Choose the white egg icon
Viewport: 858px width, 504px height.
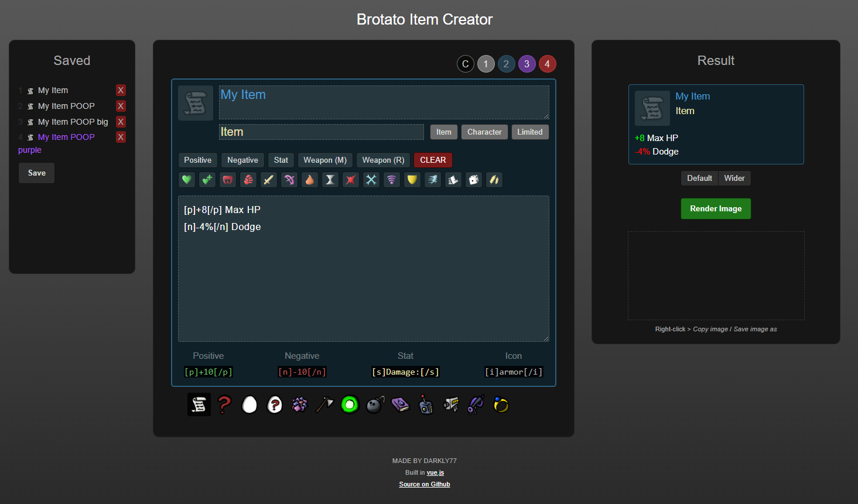249,404
